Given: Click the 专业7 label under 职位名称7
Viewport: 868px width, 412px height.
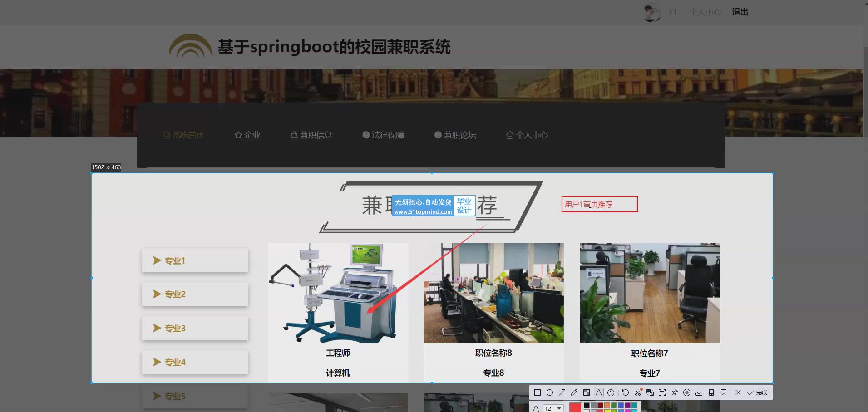Looking at the screenshot, I should coord(650,373).
